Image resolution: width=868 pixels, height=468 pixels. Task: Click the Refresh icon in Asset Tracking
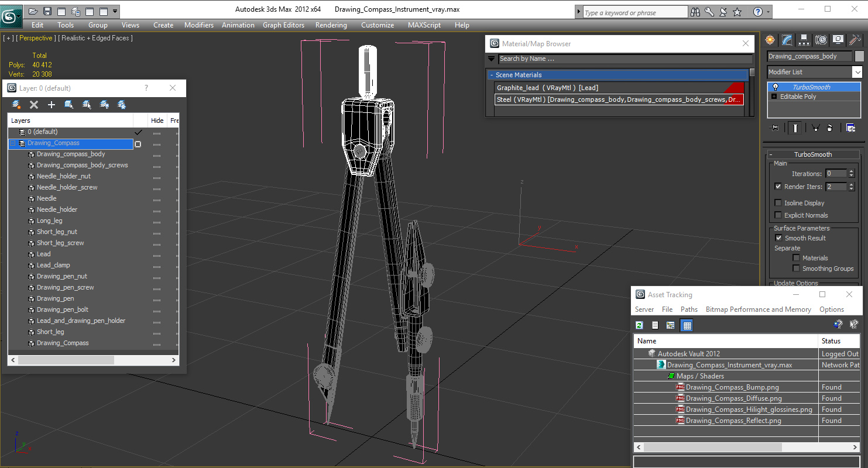(640, 325)
